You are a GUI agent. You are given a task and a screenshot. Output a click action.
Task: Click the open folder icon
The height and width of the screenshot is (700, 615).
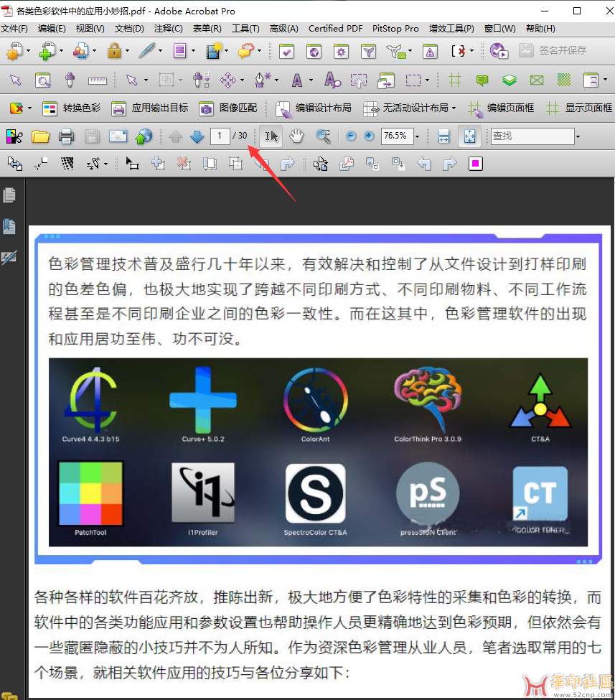[x=40, y=136]
